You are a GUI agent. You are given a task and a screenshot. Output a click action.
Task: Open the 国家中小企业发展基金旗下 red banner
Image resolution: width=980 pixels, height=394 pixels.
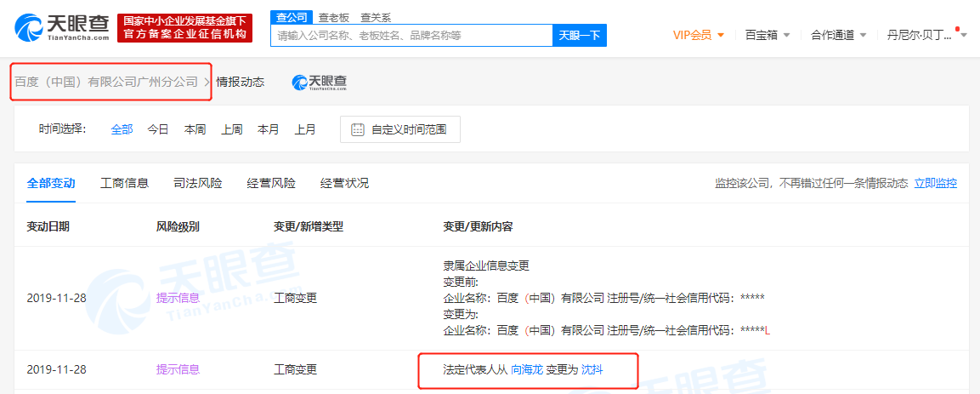click(185, 27)
